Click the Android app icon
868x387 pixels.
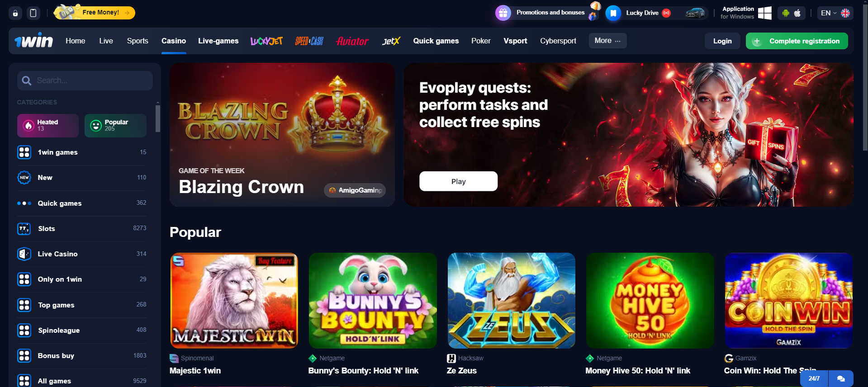tap(786, 13)
